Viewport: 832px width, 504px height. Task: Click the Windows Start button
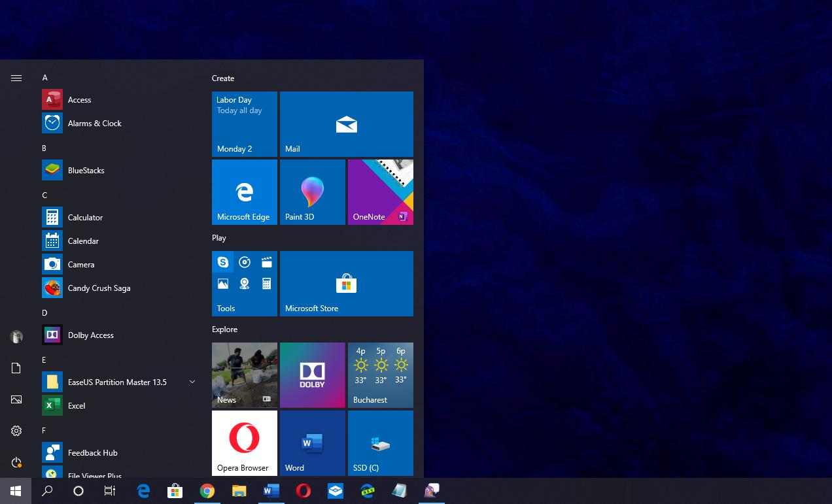click(16, 491)
